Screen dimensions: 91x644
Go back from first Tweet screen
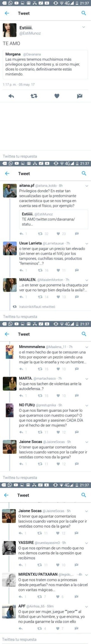coord(7,13)
